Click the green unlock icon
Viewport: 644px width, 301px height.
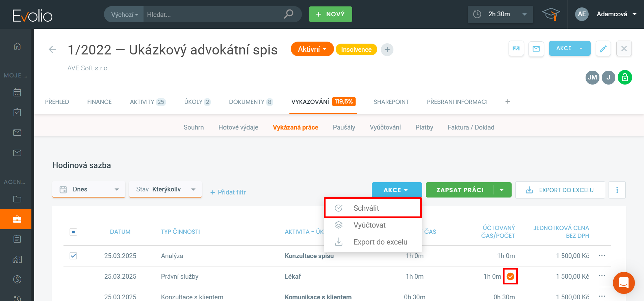tap(625, 77)
